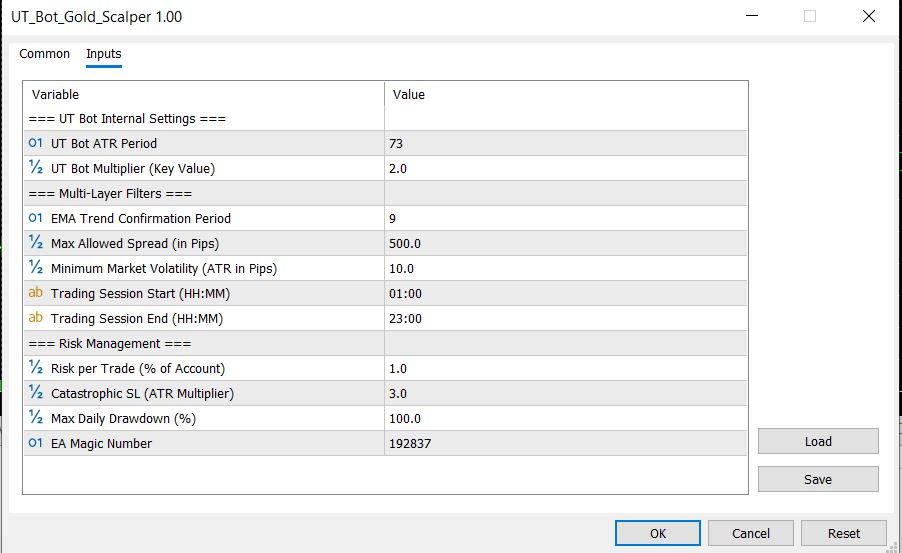Screen dimensions: 902x553
Task: Cancel the EA settings dialog
Action: point(751,533)
